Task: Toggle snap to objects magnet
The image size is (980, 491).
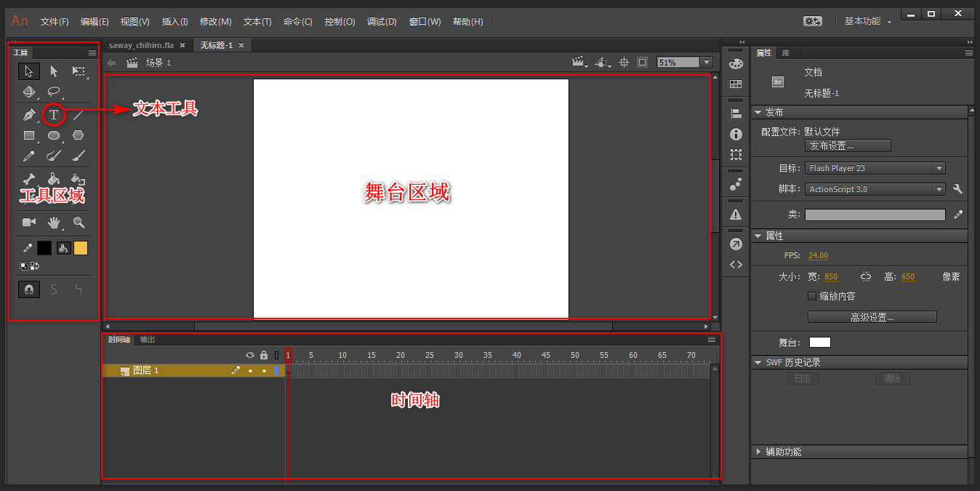Action: pos(29,289)
